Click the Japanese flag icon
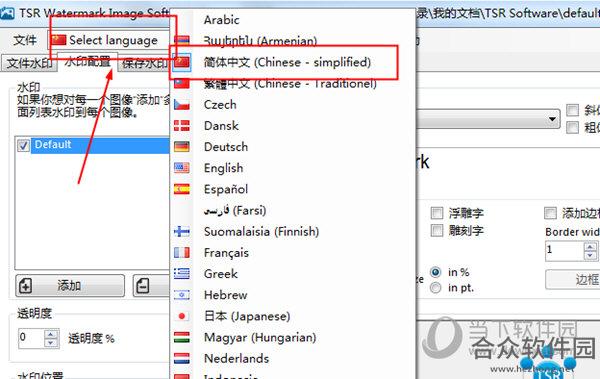Screen dimensions: 600x379 (182, 316)
